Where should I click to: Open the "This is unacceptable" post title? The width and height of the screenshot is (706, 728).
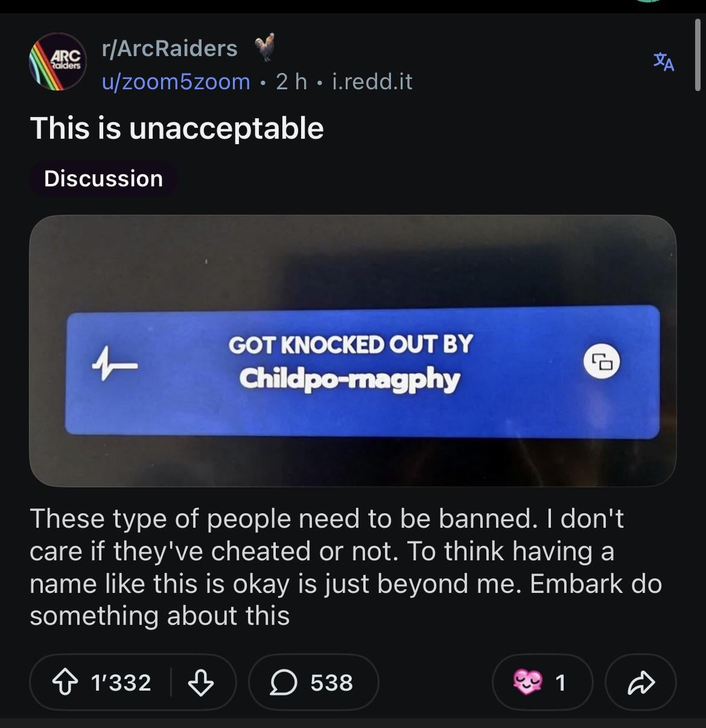(x=177, y=128)
